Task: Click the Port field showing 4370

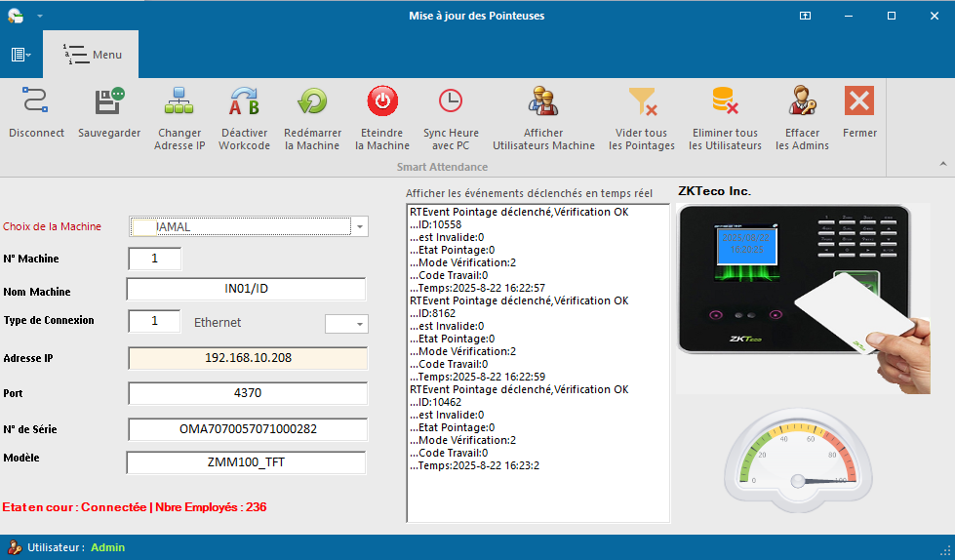Action: click(248, 393)
